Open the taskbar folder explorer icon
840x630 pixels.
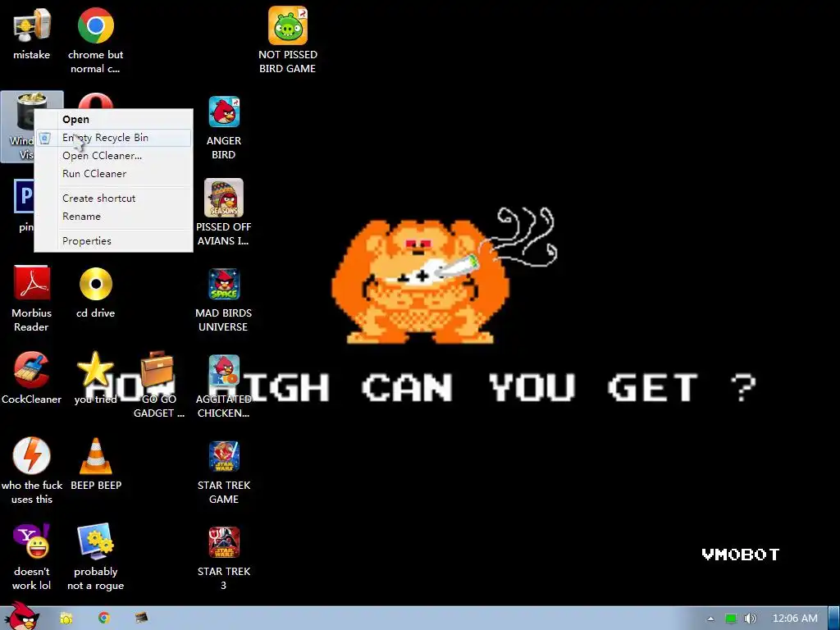[66, 619]
